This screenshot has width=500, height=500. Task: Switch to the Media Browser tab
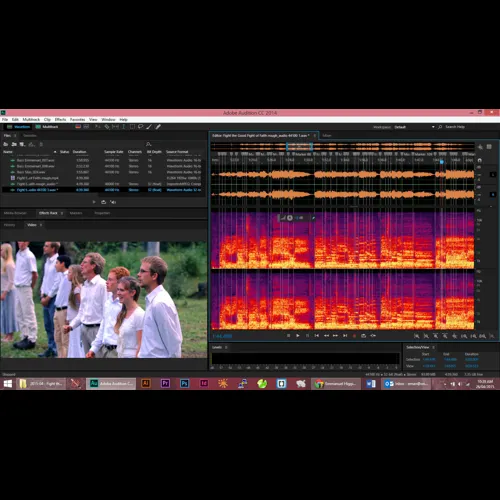[15, 213]
